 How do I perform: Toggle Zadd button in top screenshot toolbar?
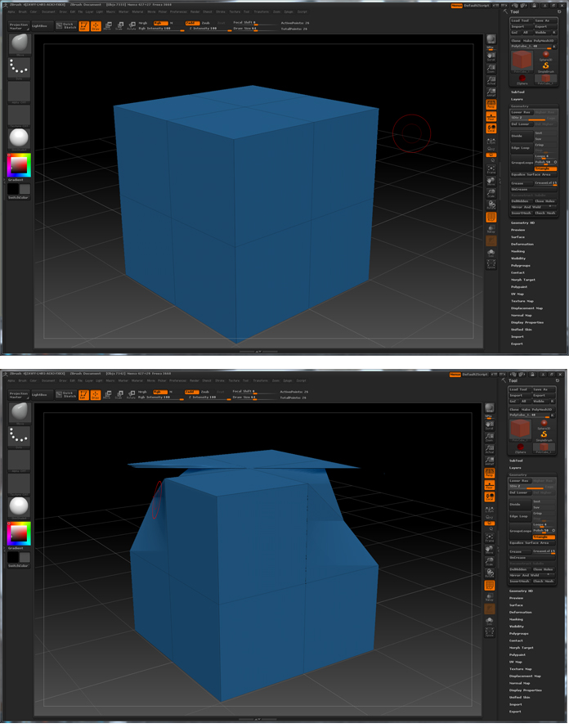point(192,23)
